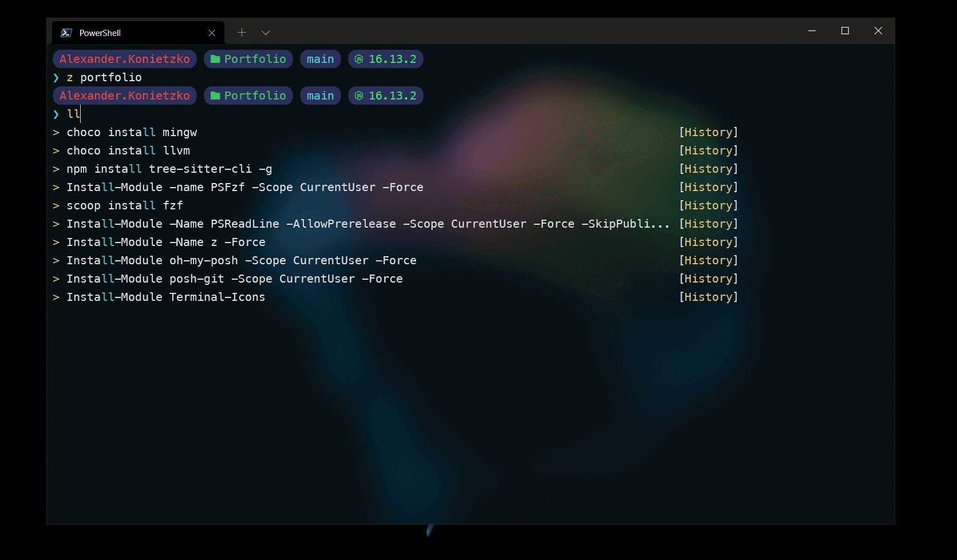Click the typed 'll' input on the prompt line

coord(73,114)
